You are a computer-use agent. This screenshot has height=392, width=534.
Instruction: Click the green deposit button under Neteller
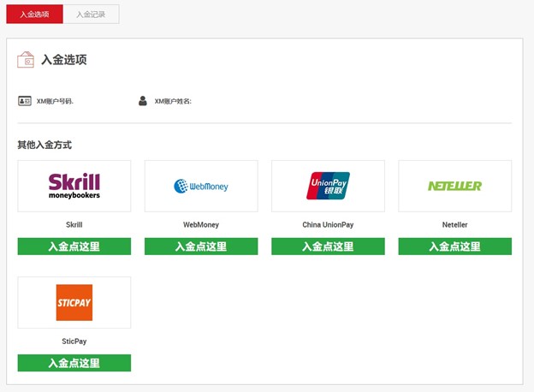pos(455,246)
